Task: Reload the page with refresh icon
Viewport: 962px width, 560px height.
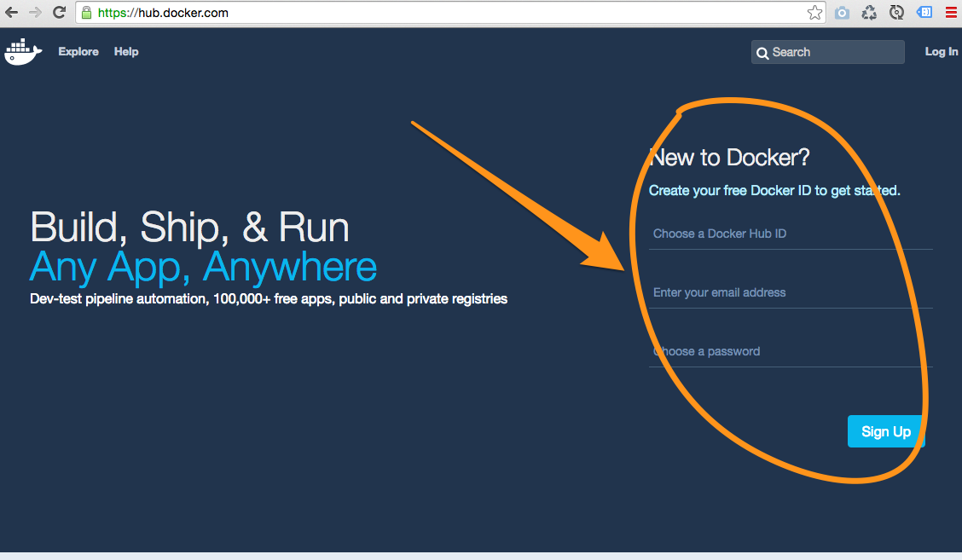Action: pos(59,12)
